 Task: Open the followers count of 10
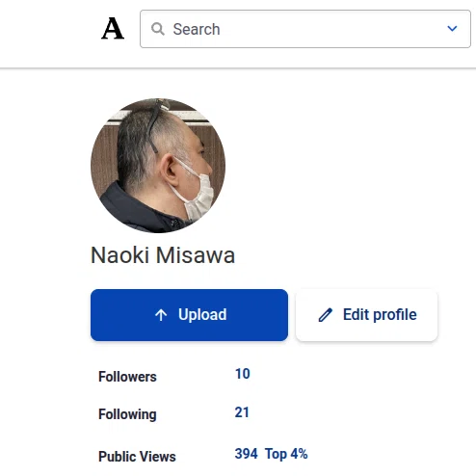[243, 374]
